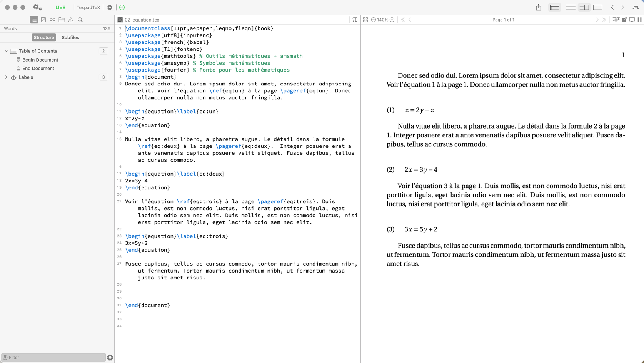Toggle editor-PDF sync scrolling icon

[616, 20]
